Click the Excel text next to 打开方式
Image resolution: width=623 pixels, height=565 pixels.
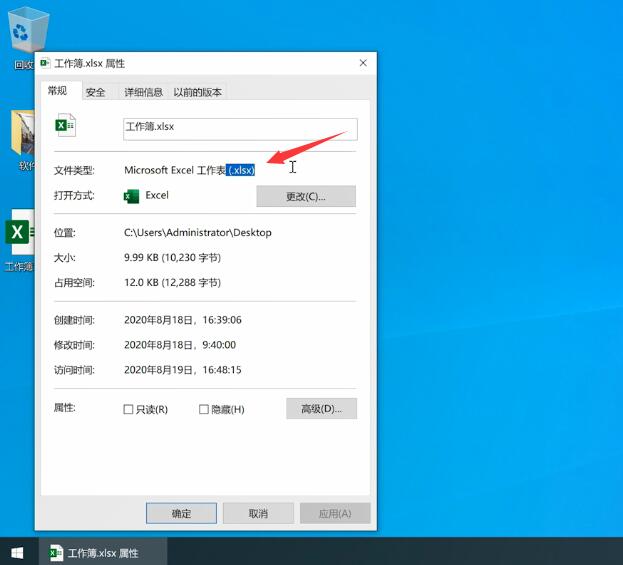tap(157, 195)
